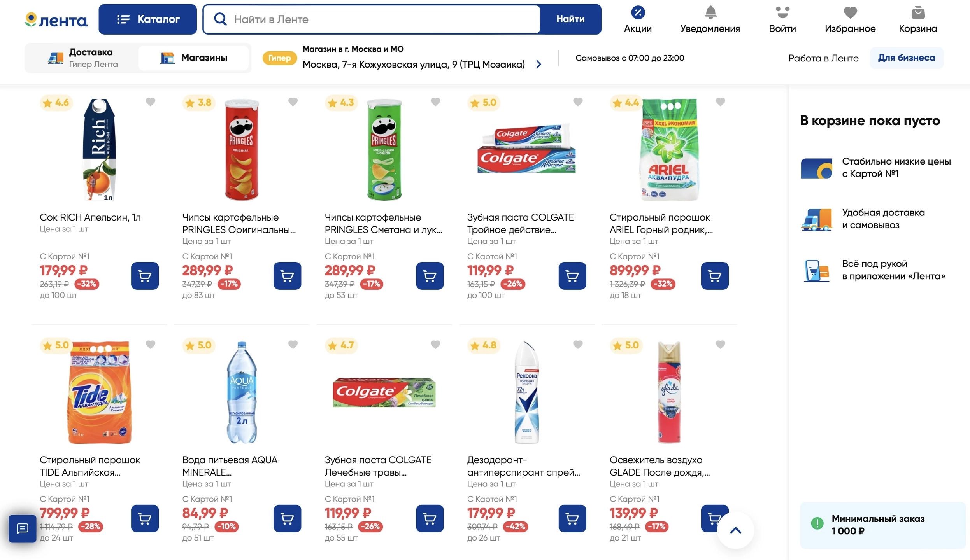Click the Найти search button

[570, 19]
